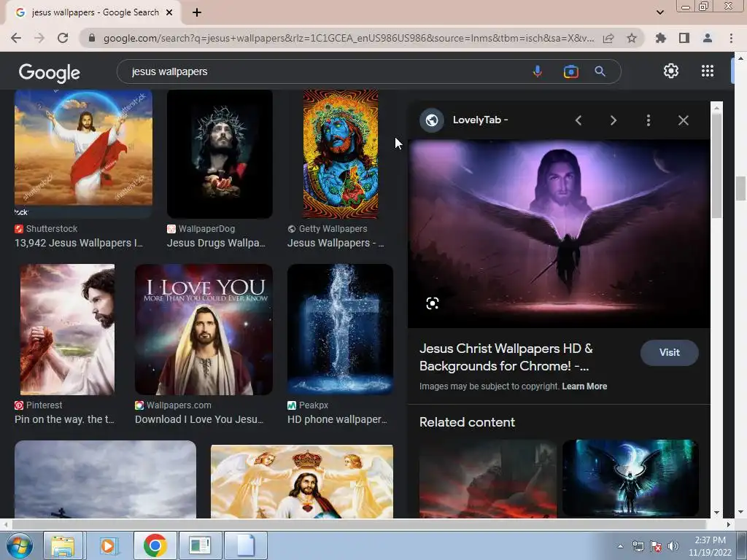Screen dimensions: 747x560
Task: Select the jesus wallpapers Google Search tab
Action: pyautogui.click(x=93, y=12)
